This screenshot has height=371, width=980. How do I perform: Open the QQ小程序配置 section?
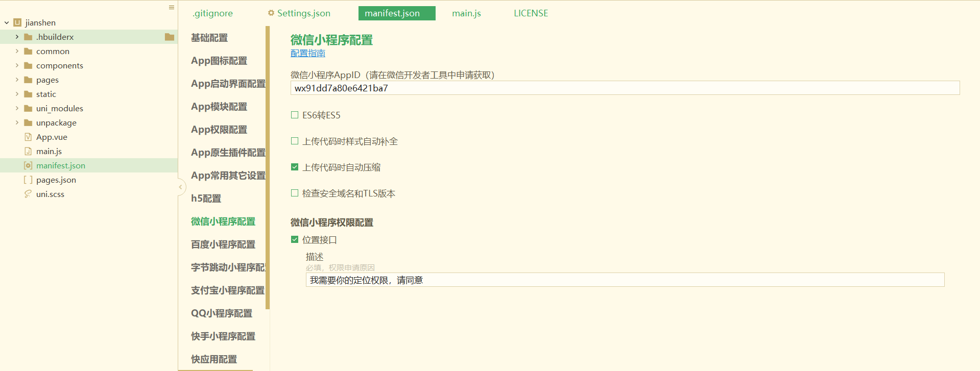coord(222,313)
